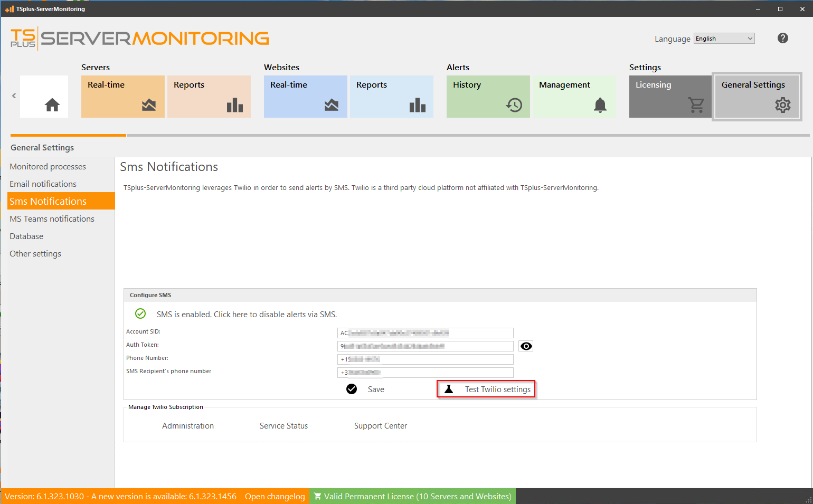Open the Language dropdown
813x504 pixels.
(x=724, y=39)
